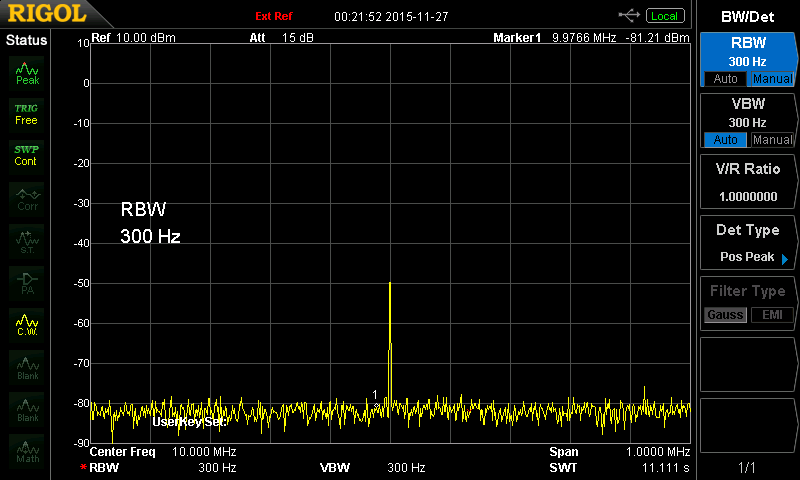Click the signal peak at center frequency
Screen dimensions: 800x480
(x=390, y=283)
